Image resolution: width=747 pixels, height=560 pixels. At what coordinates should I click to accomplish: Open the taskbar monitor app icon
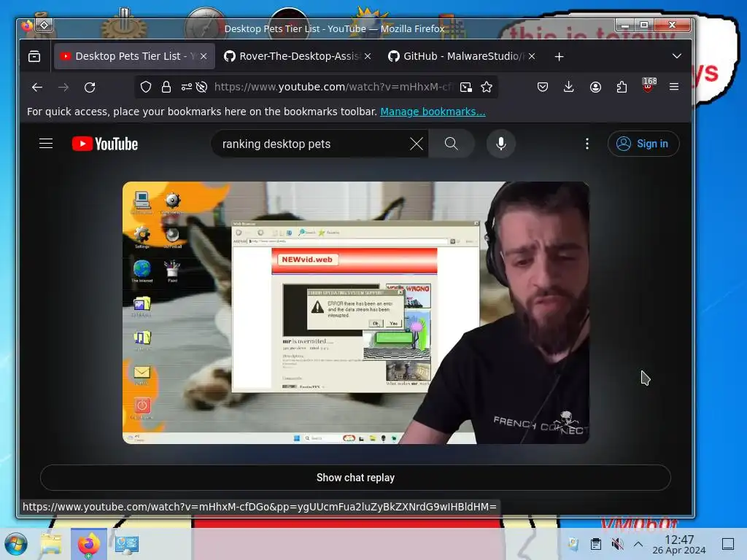(x=127, y=544)
